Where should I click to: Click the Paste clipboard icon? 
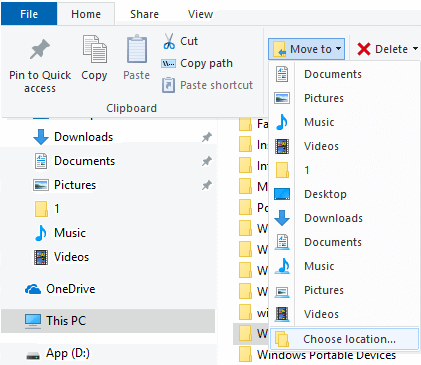(136, 49)
